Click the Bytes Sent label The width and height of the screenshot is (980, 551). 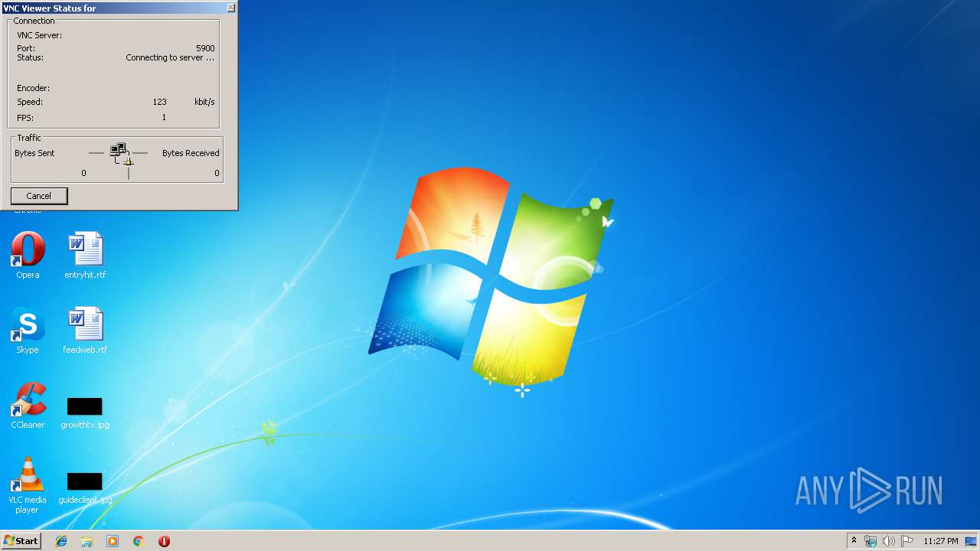pos(34,153)
